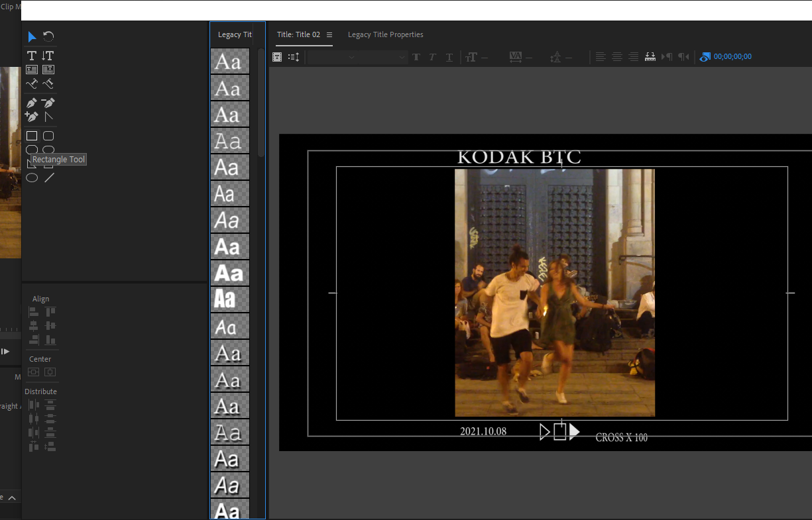
Task: Click the font Size icon
Action: pos(471,57)
